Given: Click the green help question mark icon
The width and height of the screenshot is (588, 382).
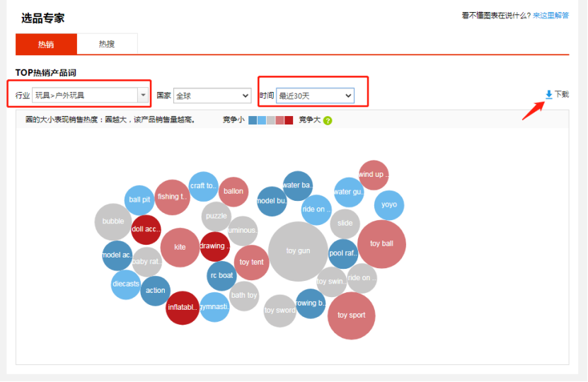Looking at the screenshot, I should tap(328, 120).
